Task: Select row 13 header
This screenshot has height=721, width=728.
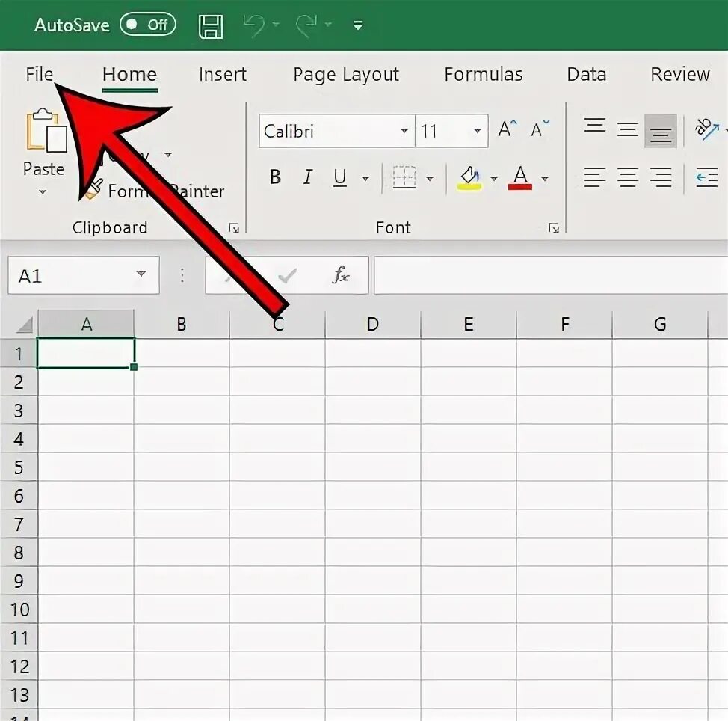Action: click(19, 695)
